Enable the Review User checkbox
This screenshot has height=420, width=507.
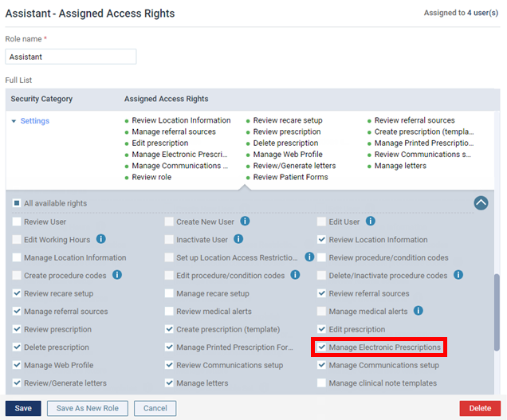tap(18, 222)
